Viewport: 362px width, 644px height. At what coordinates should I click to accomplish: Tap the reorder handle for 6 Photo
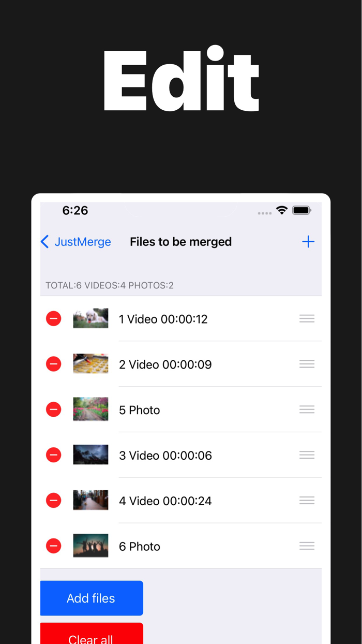pos(307,546)
